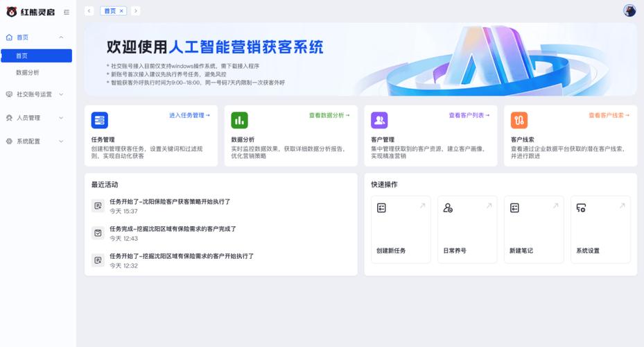The image size is (644, 347).
Task: Click the 数据分析 card title
Action: click(x=243, y=139)
